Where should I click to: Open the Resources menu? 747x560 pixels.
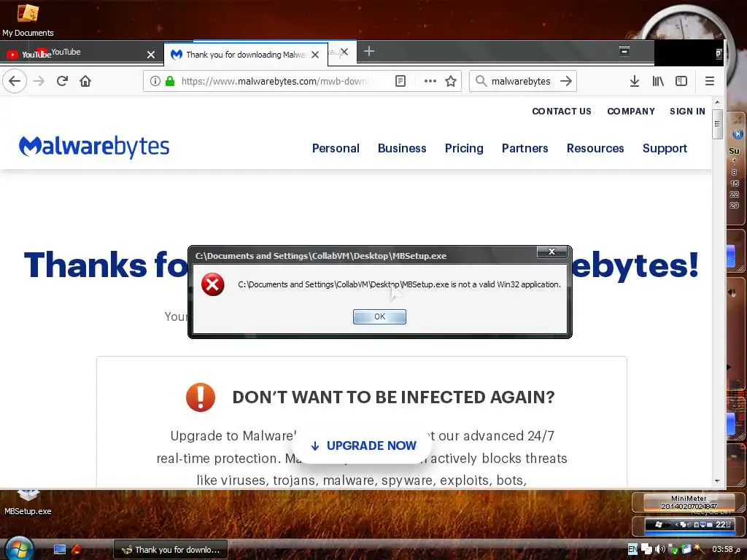[x=595, y=148]
